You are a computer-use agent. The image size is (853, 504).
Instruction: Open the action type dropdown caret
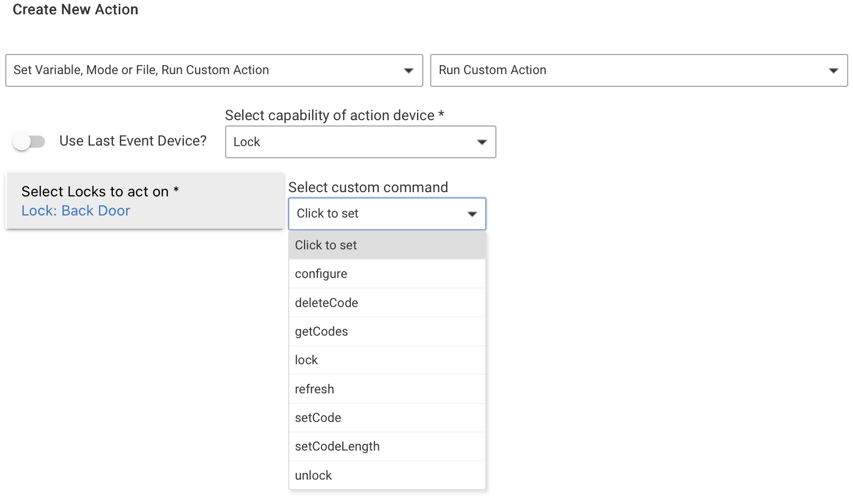click(x=409, y=70)
